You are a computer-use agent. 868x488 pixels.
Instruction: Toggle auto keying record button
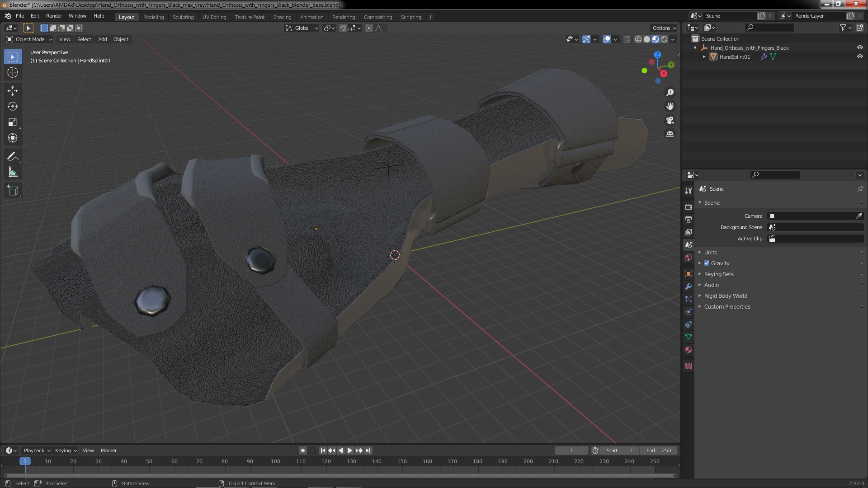point(302,450)
